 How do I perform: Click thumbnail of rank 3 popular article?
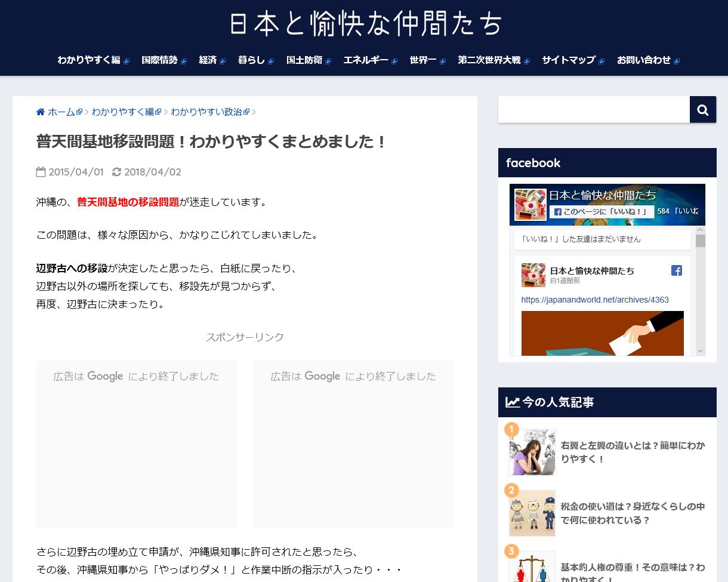pos(532,567)
